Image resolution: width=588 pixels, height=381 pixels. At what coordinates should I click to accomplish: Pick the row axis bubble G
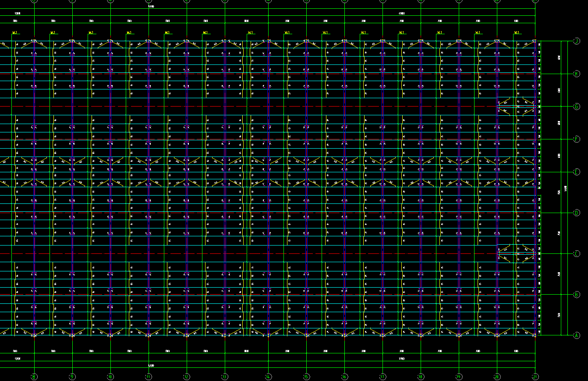577,107
